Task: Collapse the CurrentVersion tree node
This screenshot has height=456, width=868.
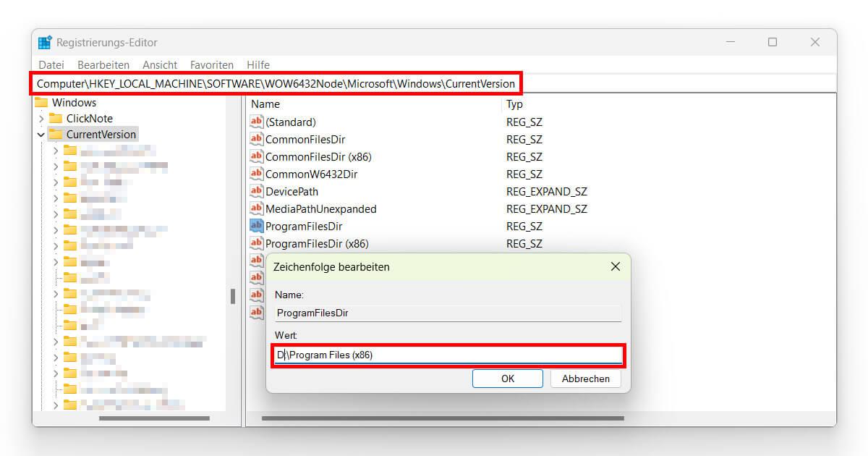Action: [x=41, y=135]
